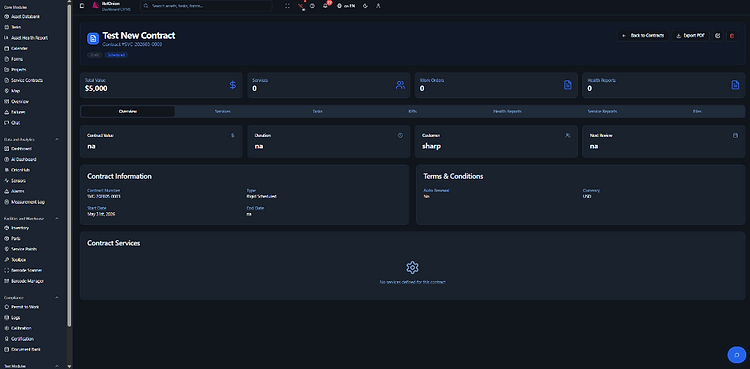Click Back to Contracts button

point(643,35)
